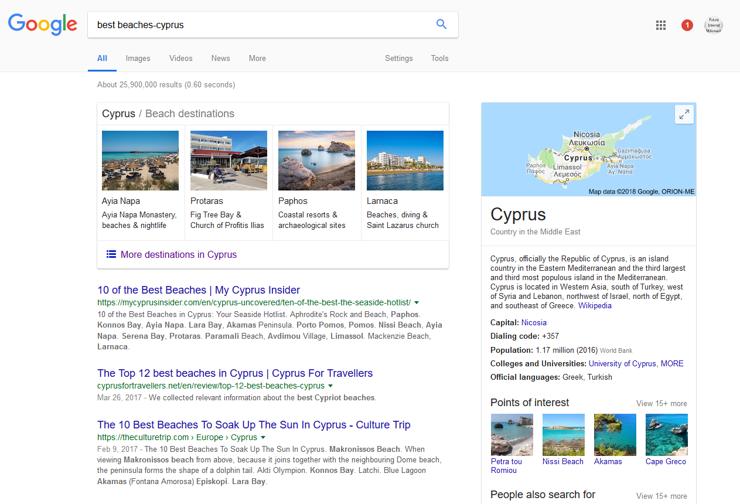Screen dimensions: 740x504
Task: Click into the search box text
Action: (140, 25)
